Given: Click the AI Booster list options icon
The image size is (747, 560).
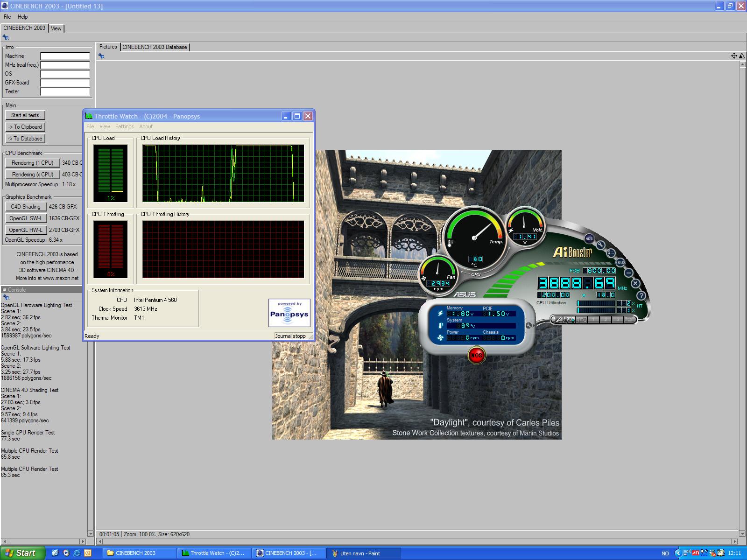Looking at the screenshot, I should click(x=611, y=253).
